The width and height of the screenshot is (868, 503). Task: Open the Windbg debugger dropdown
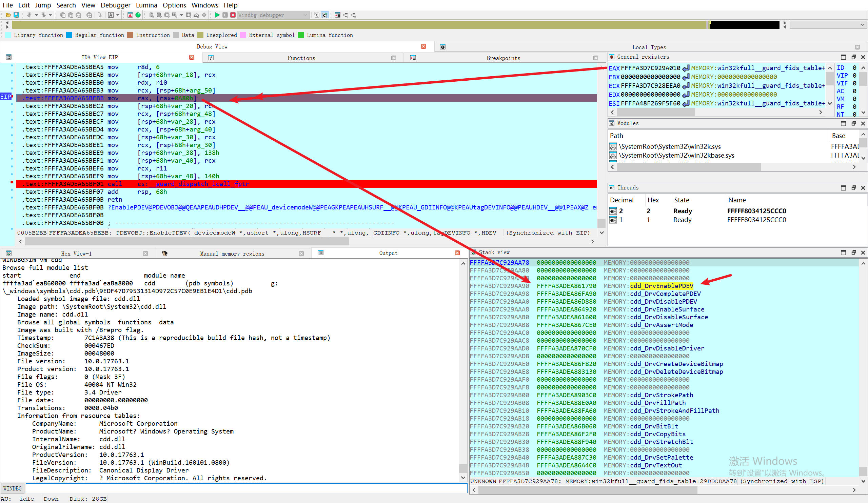point(305,15)
